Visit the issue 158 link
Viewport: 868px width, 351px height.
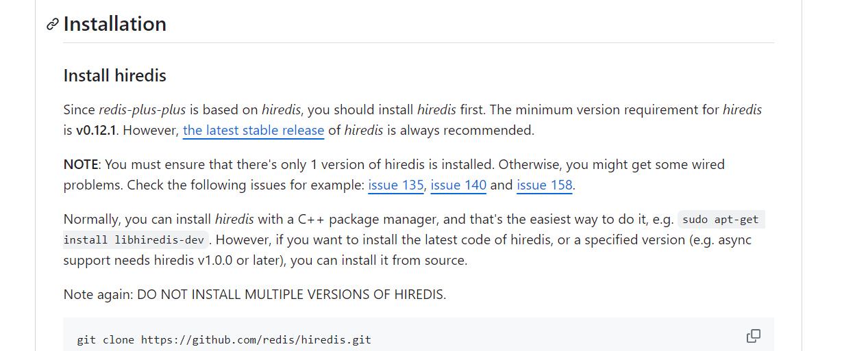click(545, 185)
